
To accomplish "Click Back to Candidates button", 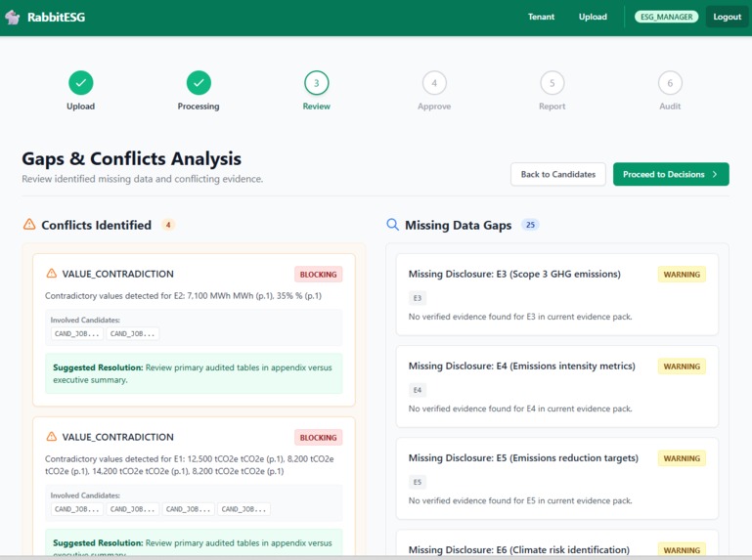I will 558,174.
